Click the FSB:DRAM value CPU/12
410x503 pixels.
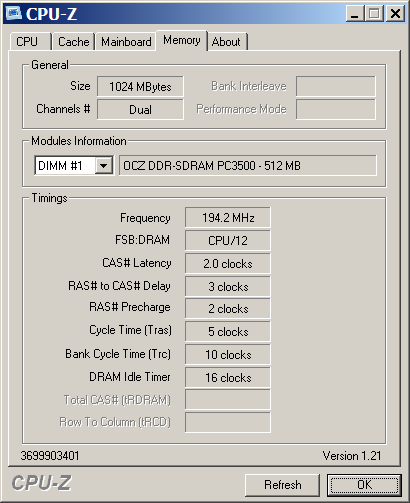(228, 240)
